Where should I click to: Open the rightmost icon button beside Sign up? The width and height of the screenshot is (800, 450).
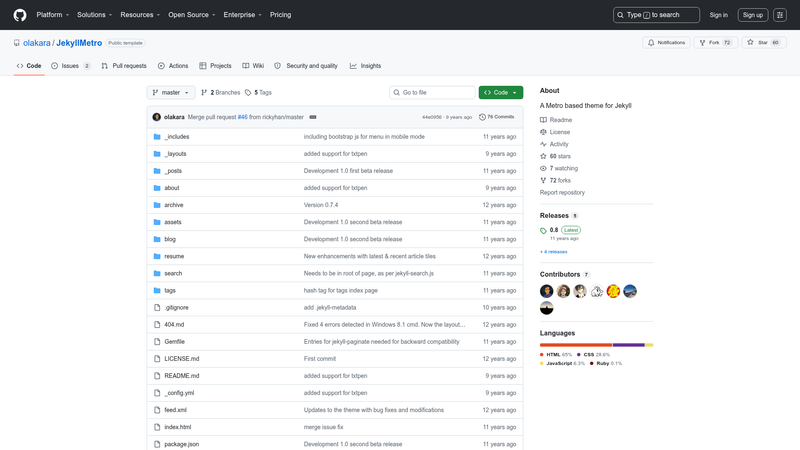click(x=780, y=15)
